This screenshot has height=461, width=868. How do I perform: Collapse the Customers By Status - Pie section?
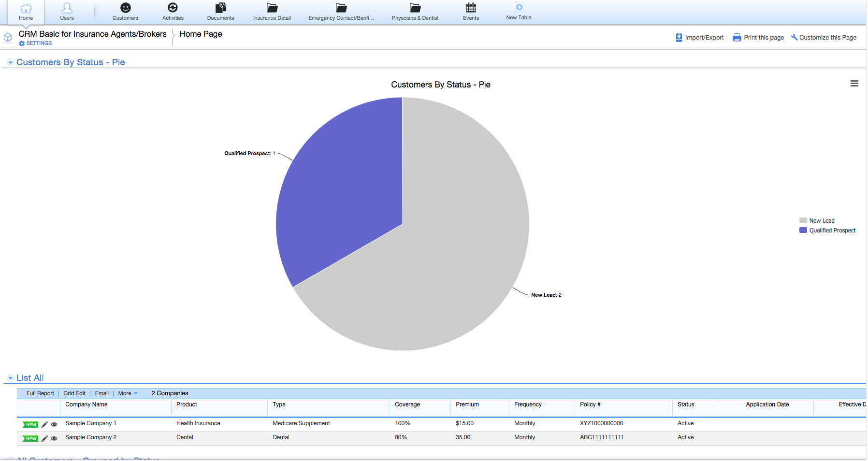(x=10, y=62)
